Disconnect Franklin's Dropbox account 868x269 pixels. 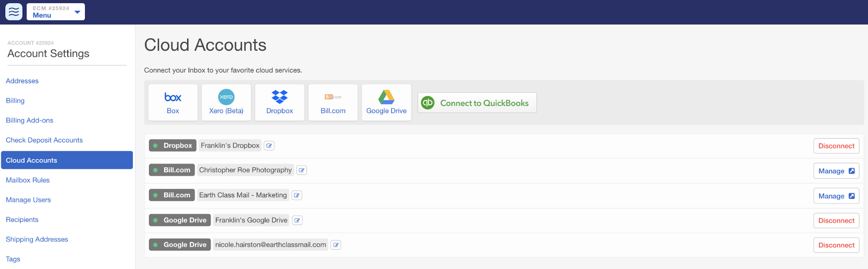(836, 146)
